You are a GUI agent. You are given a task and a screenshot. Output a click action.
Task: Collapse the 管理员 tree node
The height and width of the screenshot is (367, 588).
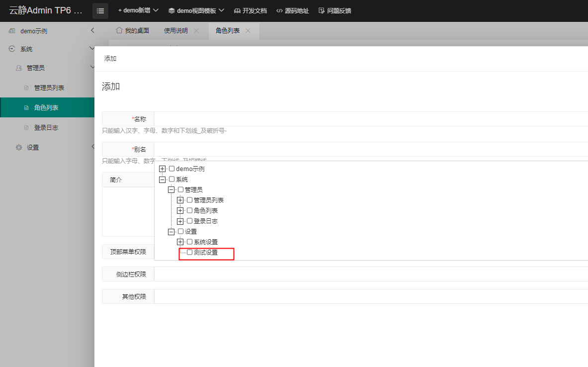tap(171, 190)
